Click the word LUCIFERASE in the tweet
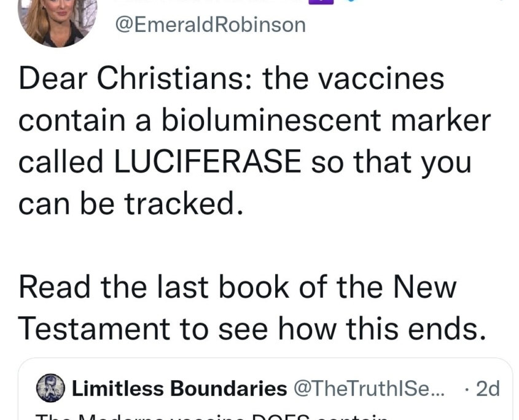This screenshot has width=519, height=420. pos(208,161)
